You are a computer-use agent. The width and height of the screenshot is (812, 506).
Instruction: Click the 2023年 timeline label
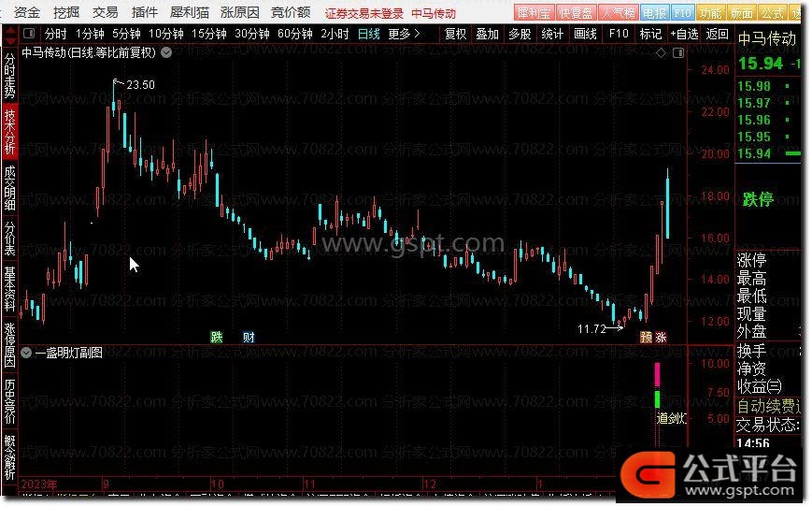pyautogui.click(x=39, y=484)
